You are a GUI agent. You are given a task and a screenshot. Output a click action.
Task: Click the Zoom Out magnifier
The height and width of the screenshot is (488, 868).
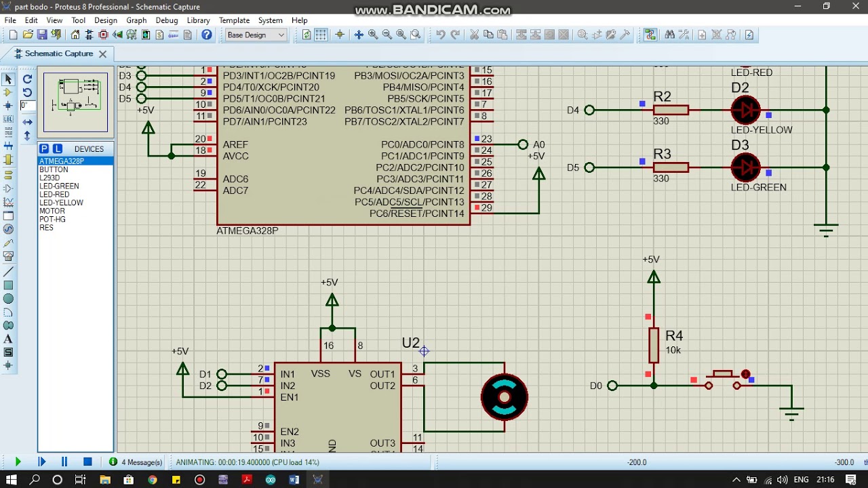point(387,35)
